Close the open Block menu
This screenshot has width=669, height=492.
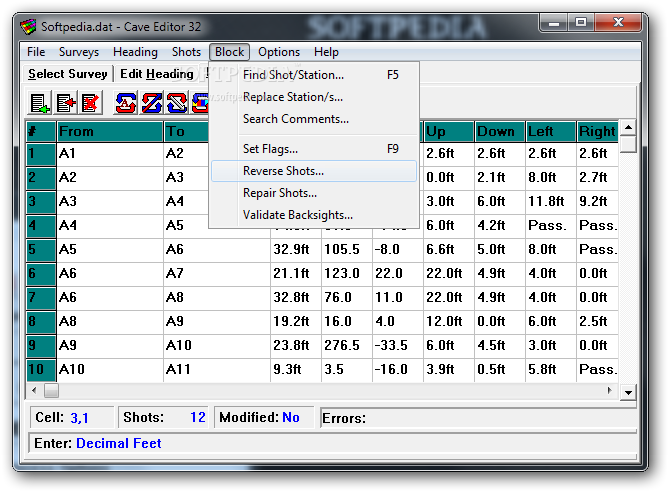tap(230, 52)
